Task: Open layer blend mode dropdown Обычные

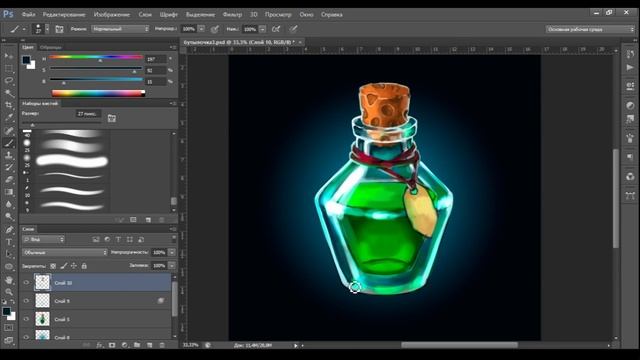Action: pos(65,252)
